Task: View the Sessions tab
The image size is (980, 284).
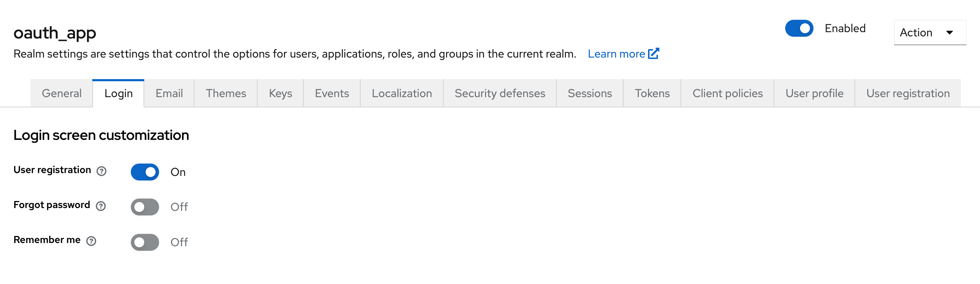Action: click(x=590, y=93)
